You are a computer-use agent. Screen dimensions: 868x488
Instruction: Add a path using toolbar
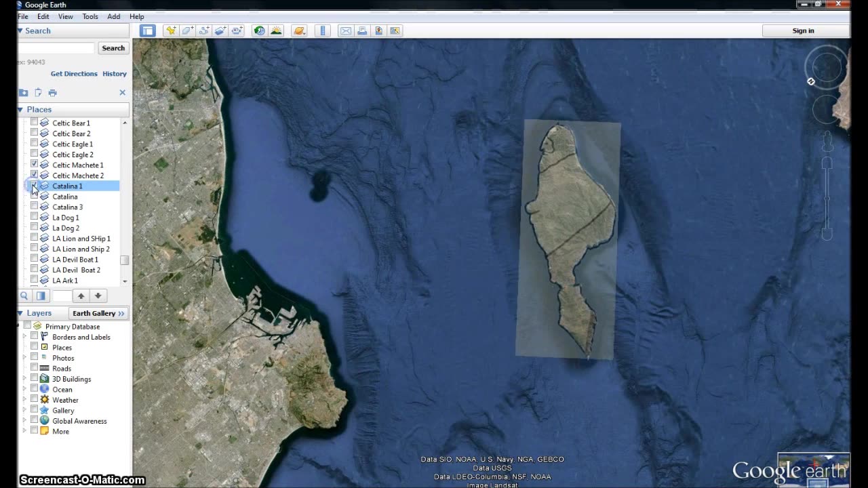click(203, 30)
